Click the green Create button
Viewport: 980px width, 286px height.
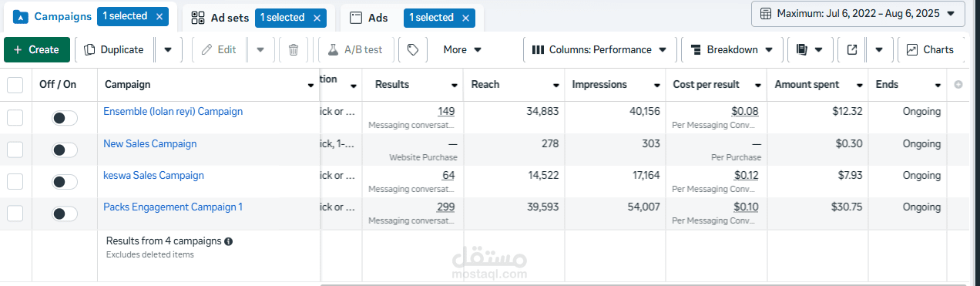[37, 49]
